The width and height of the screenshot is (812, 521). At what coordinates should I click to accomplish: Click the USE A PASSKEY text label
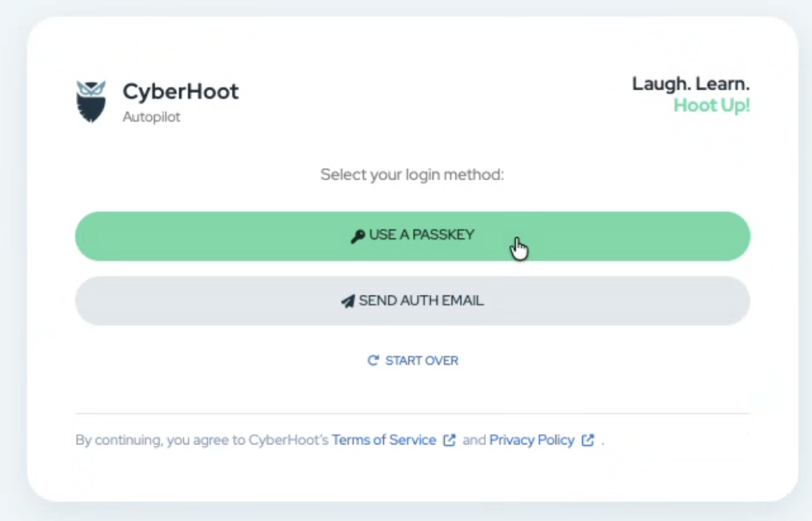coord(422,235)
